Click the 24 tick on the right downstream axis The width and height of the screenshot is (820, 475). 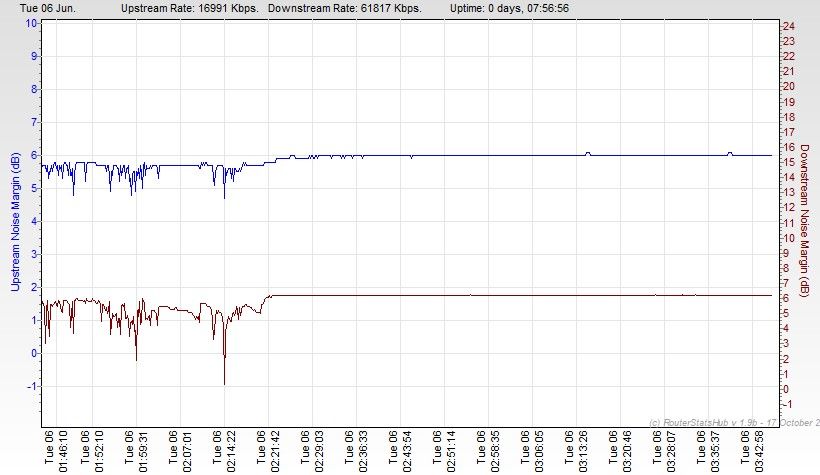[x=788, y=25]
